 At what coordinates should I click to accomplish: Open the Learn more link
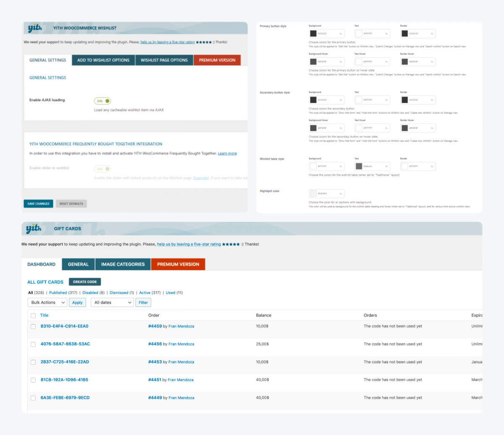pos(227,154)
